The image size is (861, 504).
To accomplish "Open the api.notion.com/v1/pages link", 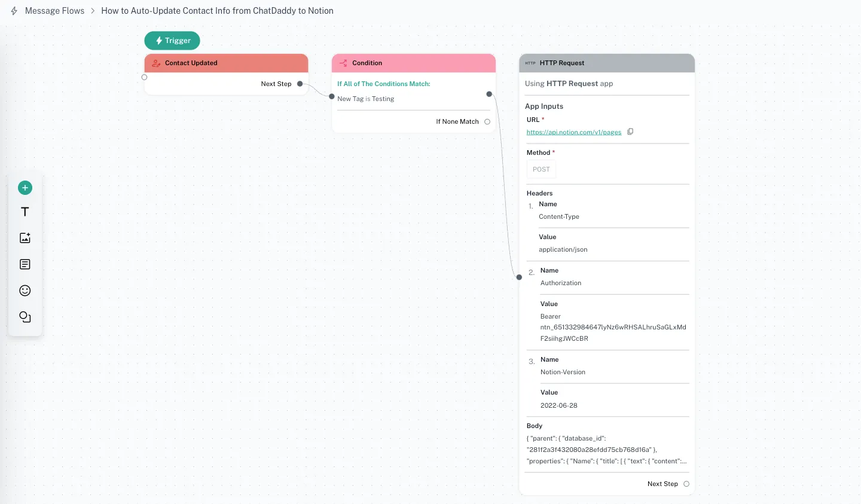I will (573, 132).
